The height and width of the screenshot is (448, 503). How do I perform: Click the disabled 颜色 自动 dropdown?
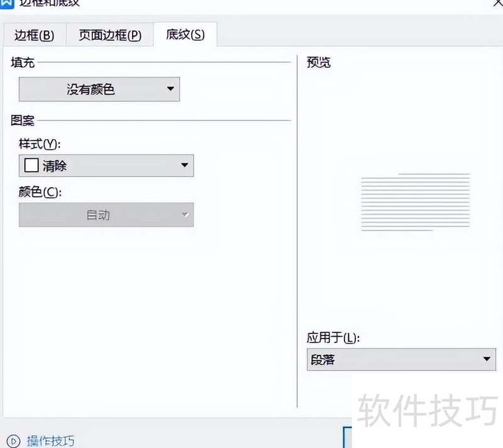106,215
